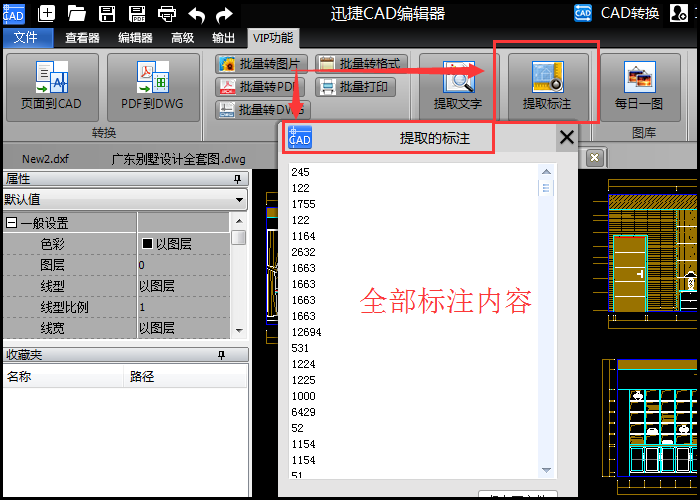The height and width of the screenshot is (500, 700).
Task: Save the drawing with the floppy disk icon
Action: click(x=107, y=14)
